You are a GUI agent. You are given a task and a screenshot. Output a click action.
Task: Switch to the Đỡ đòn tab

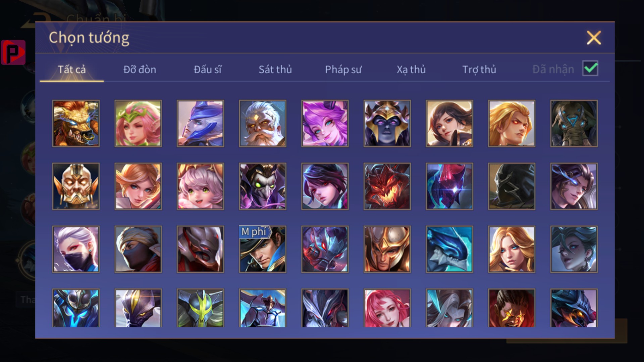[140, 70]
